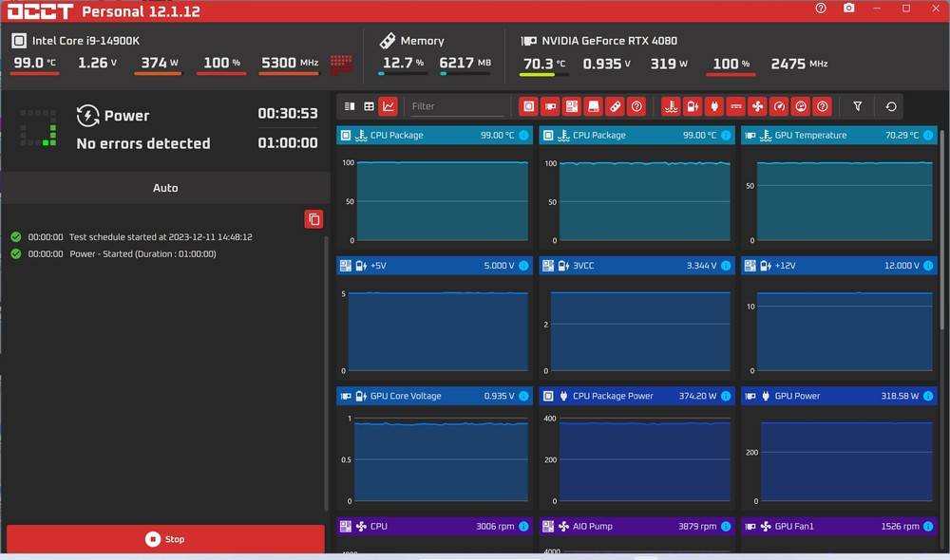Click the sensor Filter text field

(456, 106)
